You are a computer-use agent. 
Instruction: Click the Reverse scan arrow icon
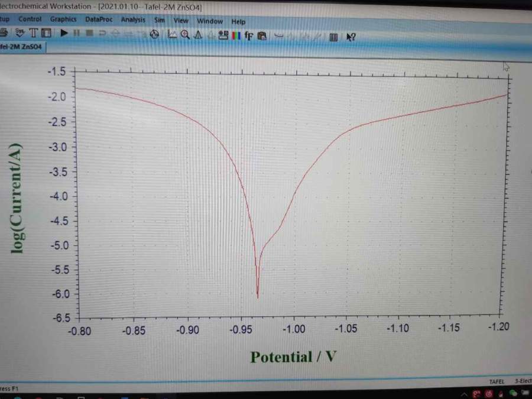[x=102, y=33]
